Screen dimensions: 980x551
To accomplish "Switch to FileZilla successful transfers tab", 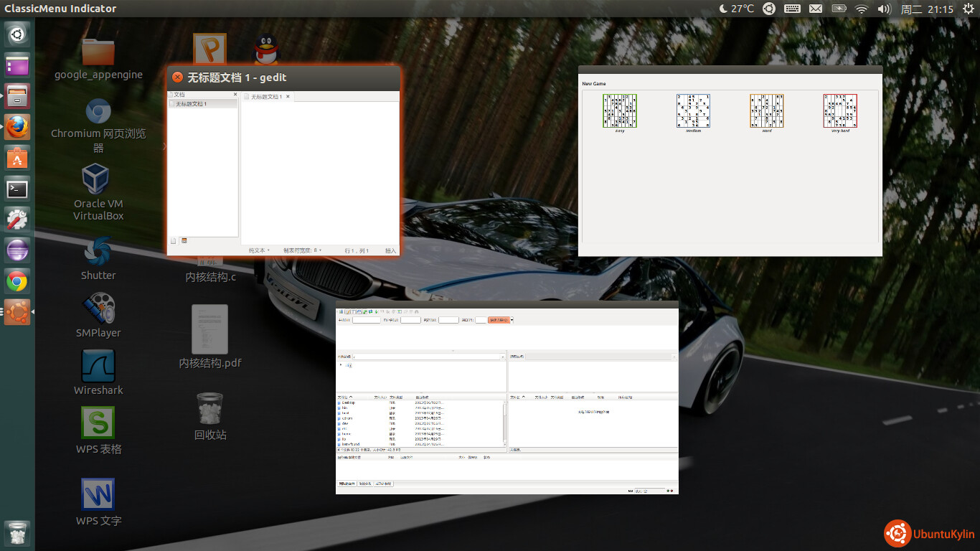I will click(384, 484).
